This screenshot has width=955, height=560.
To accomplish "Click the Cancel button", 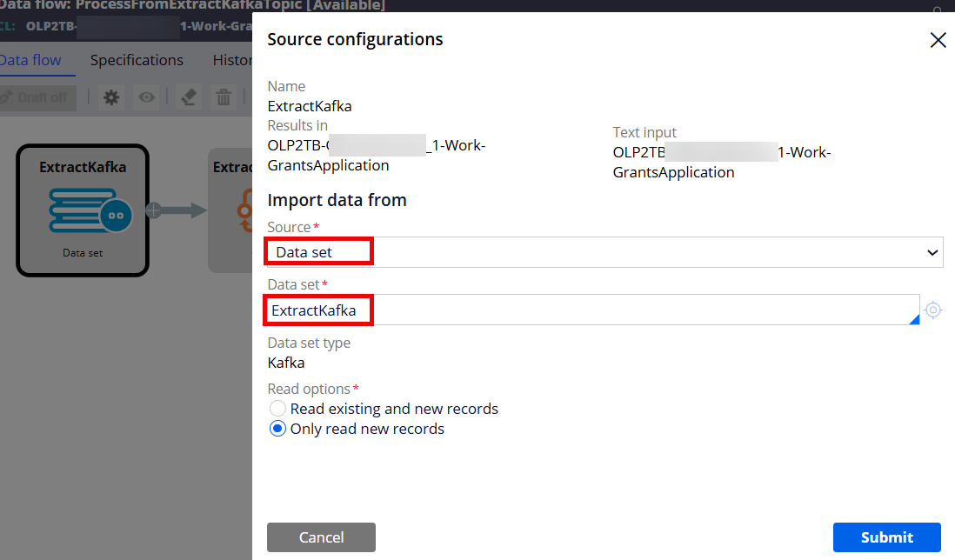I will click(x=321, y=537).
